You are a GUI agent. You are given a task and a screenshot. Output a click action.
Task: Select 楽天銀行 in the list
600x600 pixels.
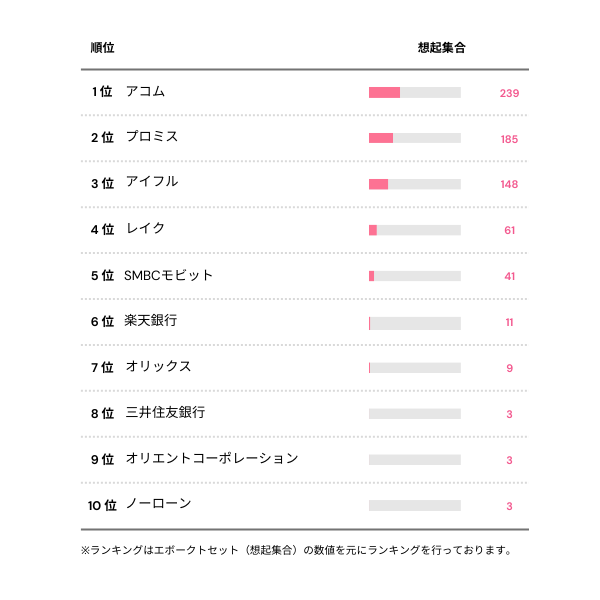152,321
